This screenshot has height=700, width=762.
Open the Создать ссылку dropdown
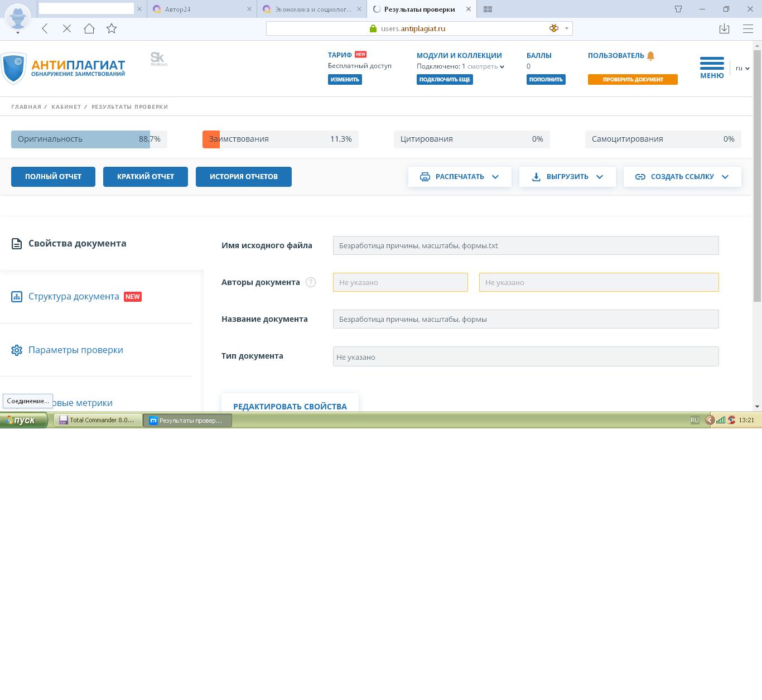(x=682, y=177)
